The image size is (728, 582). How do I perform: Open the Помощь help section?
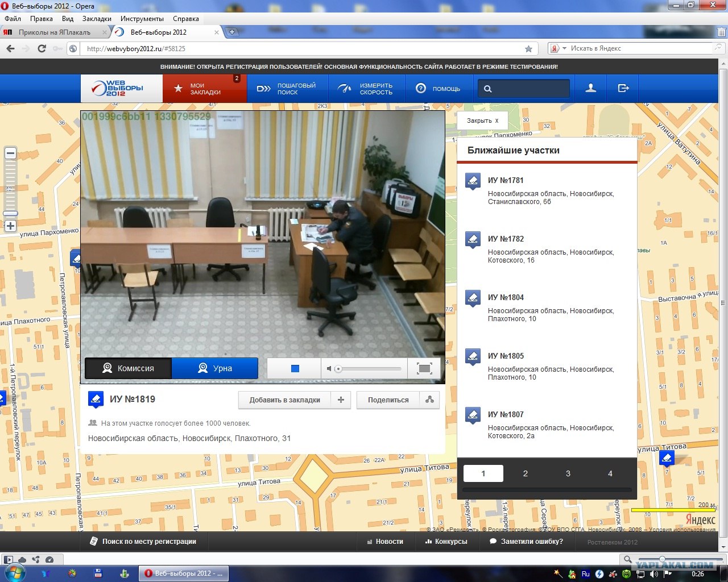point(438,89)
